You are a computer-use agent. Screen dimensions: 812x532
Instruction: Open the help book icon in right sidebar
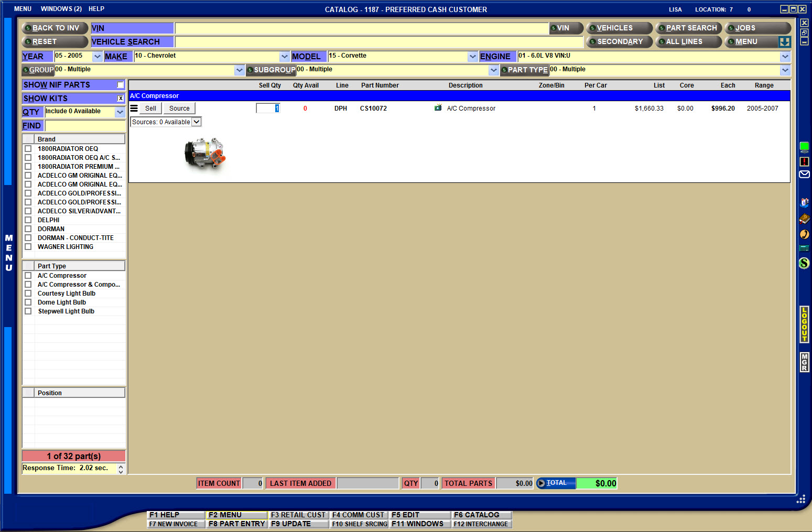[x=804, y=219]
